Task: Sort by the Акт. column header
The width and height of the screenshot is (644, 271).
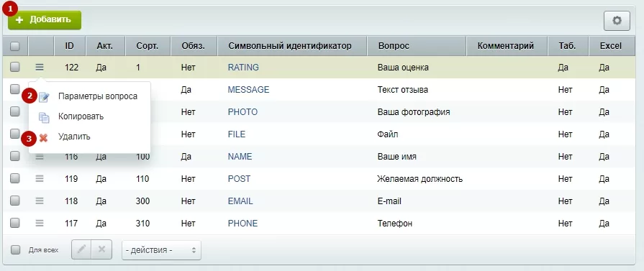Action: (105, 46)
